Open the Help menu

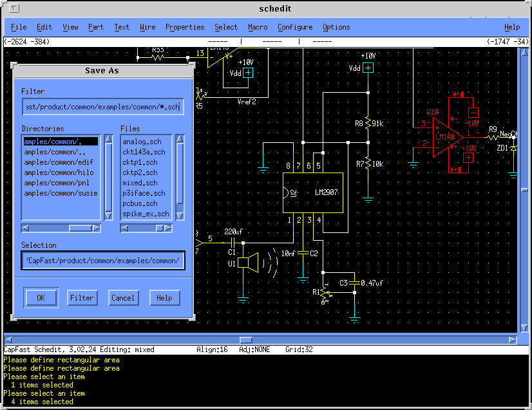[x=512, y=27]
